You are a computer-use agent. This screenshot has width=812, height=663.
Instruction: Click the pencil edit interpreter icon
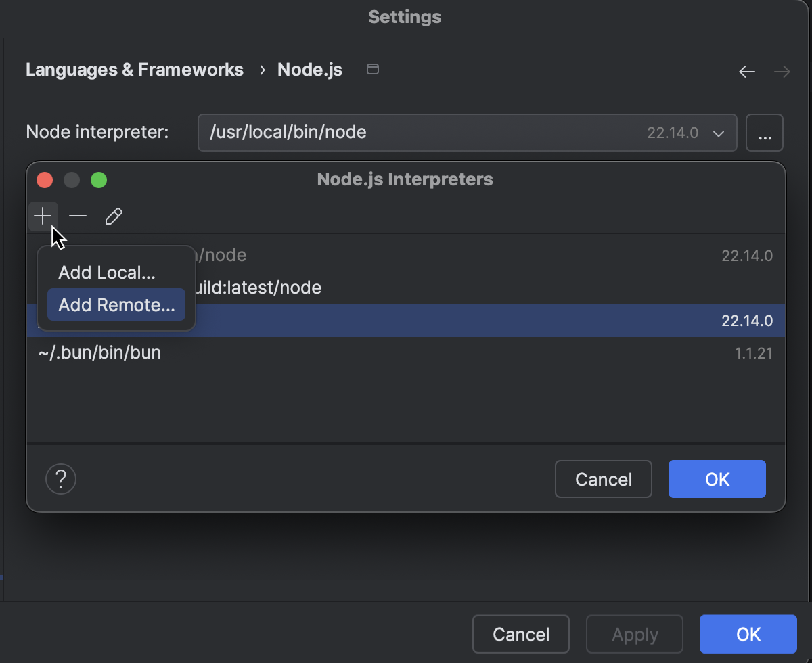click(114, 216)
